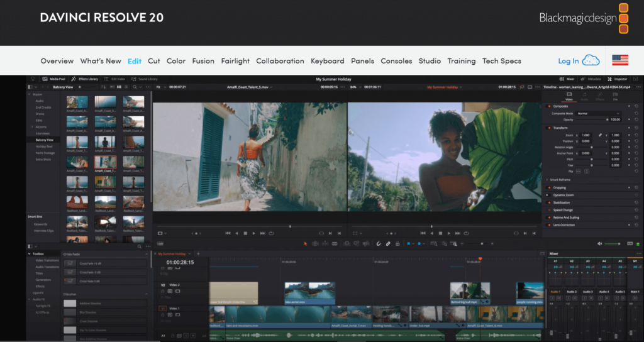Click the US flag region selector
644x342 pixels.
620,60
